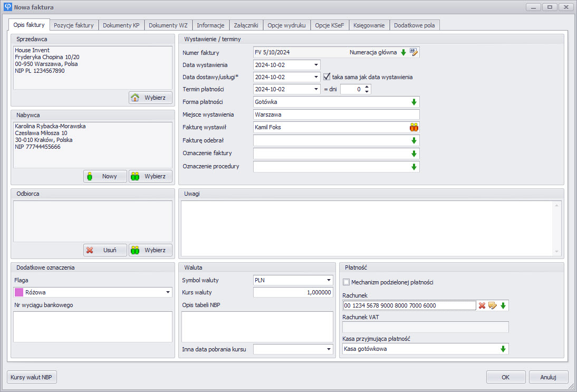The width and height of the screenshot is (577, 392).
Task: Switch to the Pozycje faktury tab
Action: pos(74,25)
